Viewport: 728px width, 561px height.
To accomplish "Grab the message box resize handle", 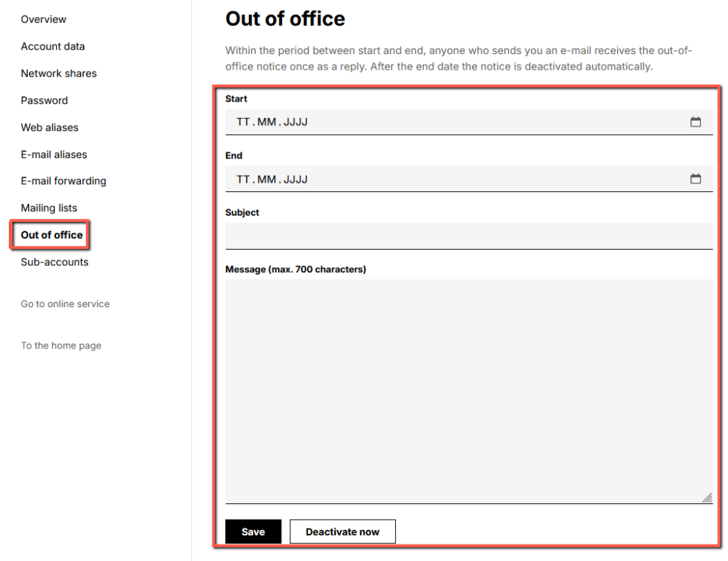I will click(707, 498).
